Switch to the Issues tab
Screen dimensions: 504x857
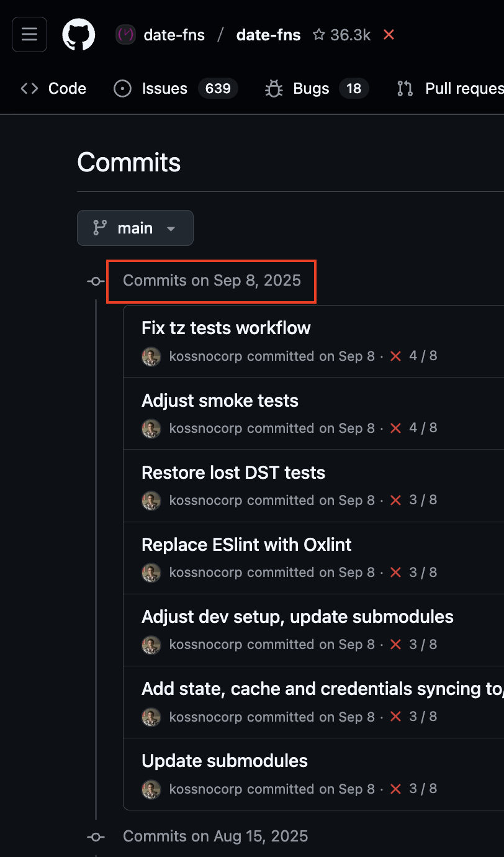[164, 89]
